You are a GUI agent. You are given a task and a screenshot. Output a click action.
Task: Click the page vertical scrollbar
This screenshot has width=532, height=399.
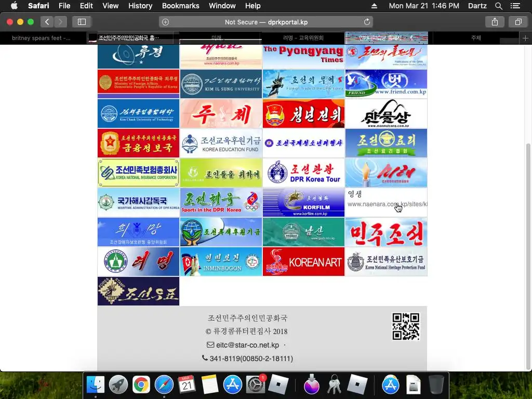[528, 256]
